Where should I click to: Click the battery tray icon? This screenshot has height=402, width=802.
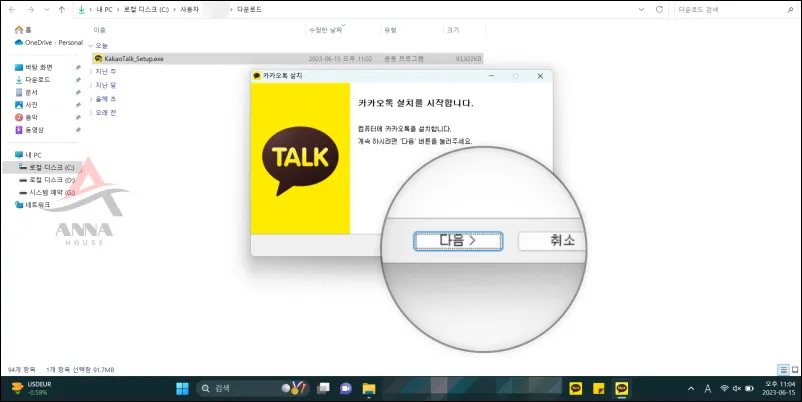click(750, 389)
